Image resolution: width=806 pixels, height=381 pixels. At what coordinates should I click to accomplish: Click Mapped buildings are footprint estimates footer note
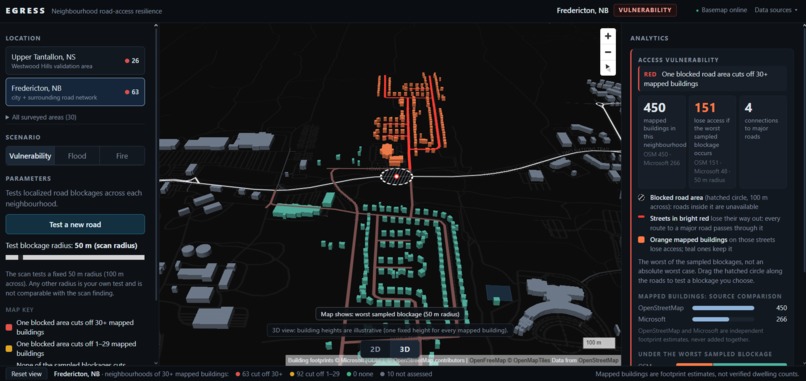pyautogui.click(x=697, y=374)
